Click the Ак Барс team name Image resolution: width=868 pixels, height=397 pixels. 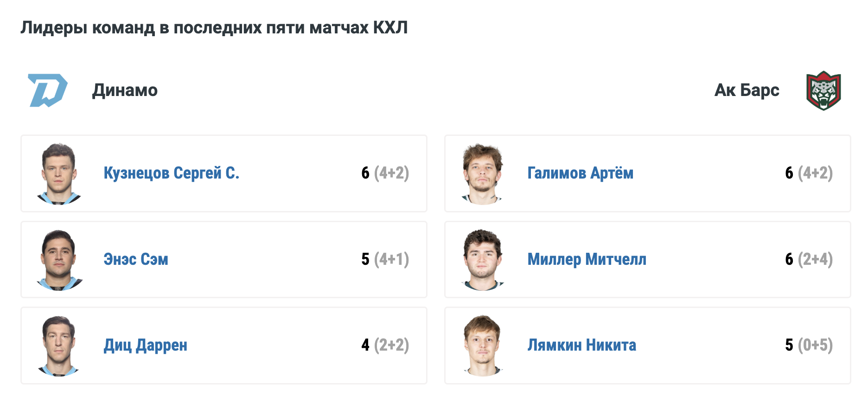click(x=747, y=90)
